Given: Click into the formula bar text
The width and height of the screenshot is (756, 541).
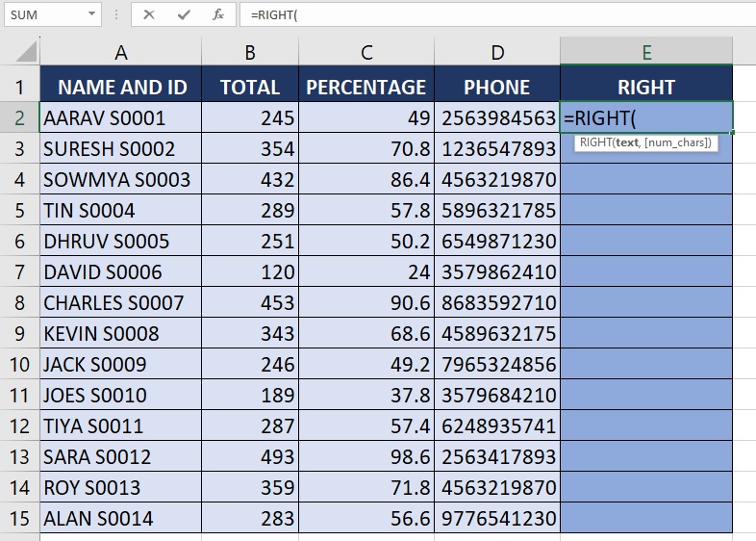Looking at the screenshot, I should [x=481, y=14].
